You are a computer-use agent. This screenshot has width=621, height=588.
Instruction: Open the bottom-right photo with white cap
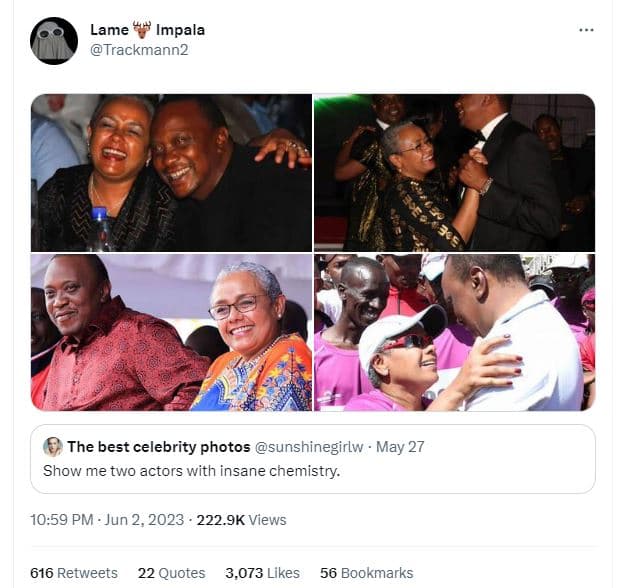454,332
